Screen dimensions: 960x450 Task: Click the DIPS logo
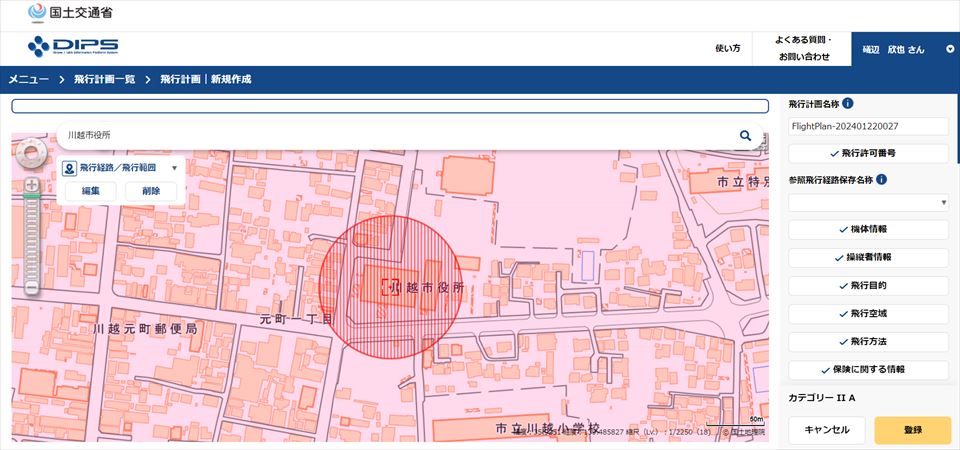tap(73, 46)
